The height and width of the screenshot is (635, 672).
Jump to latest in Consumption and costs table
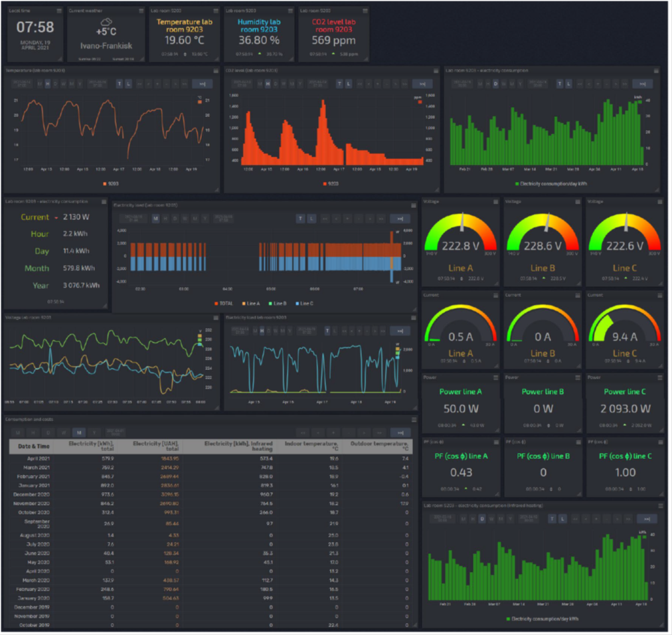coord(400,432)
